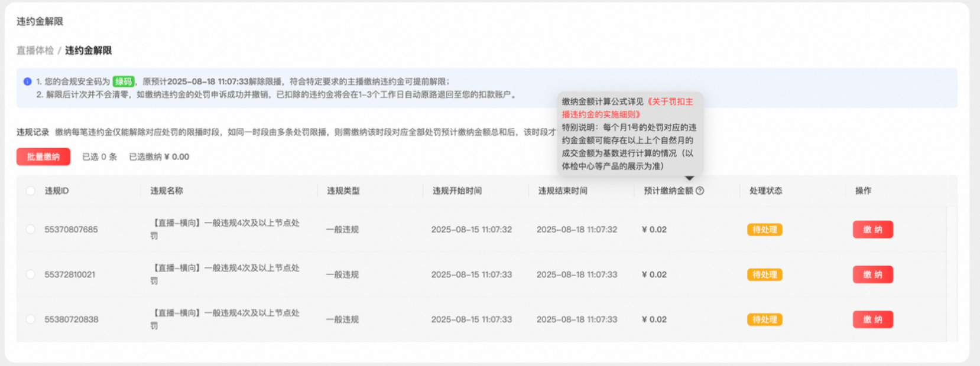The image size is (980, 366).
Task: Click ¥ 0.02 amount in row 55380720838
Action: click(654, 319)
